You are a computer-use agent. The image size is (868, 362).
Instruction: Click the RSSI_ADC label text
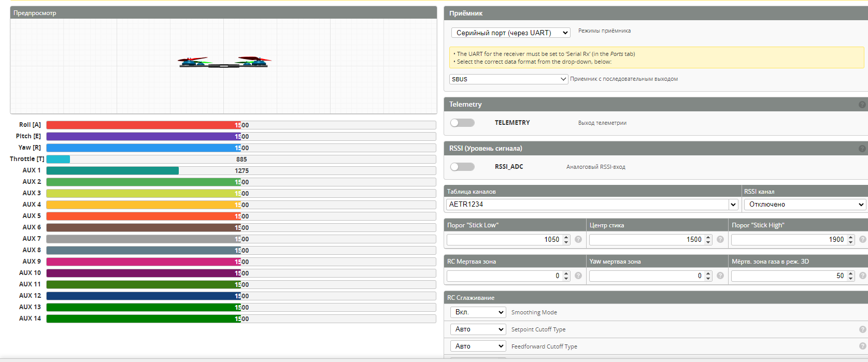click(x=509, y=167)
